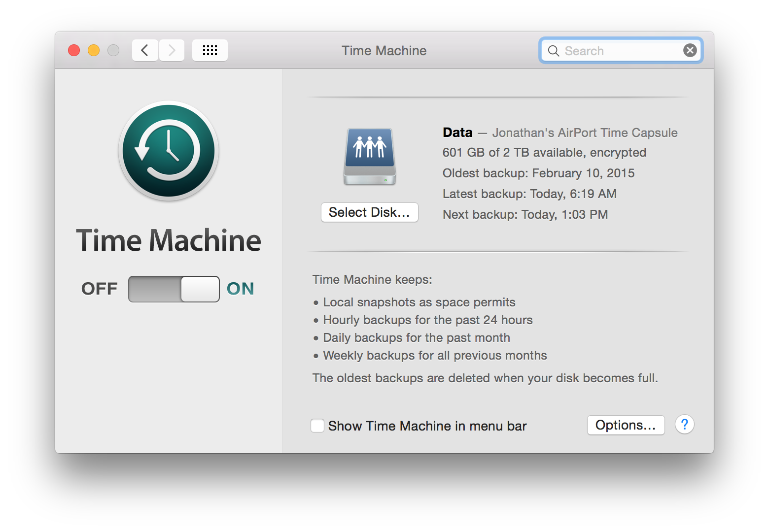This screenshot has width=769, height=532.
Task: Click the ON label next to the switch
Action: pyautogui.click(x=240, y=289)
